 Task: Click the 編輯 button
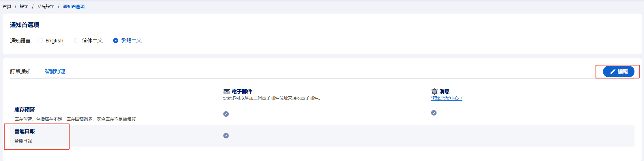coord(619,72)
